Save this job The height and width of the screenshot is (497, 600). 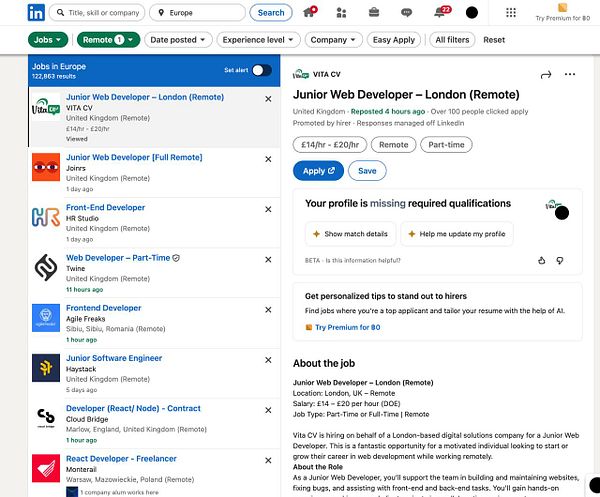(367, 171)
